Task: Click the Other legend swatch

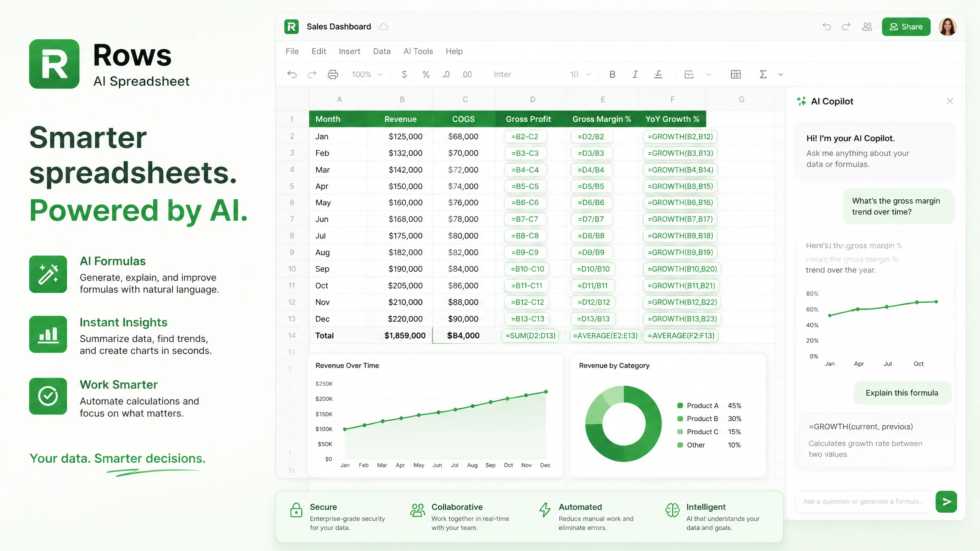Action: click(x=680, y=445)
